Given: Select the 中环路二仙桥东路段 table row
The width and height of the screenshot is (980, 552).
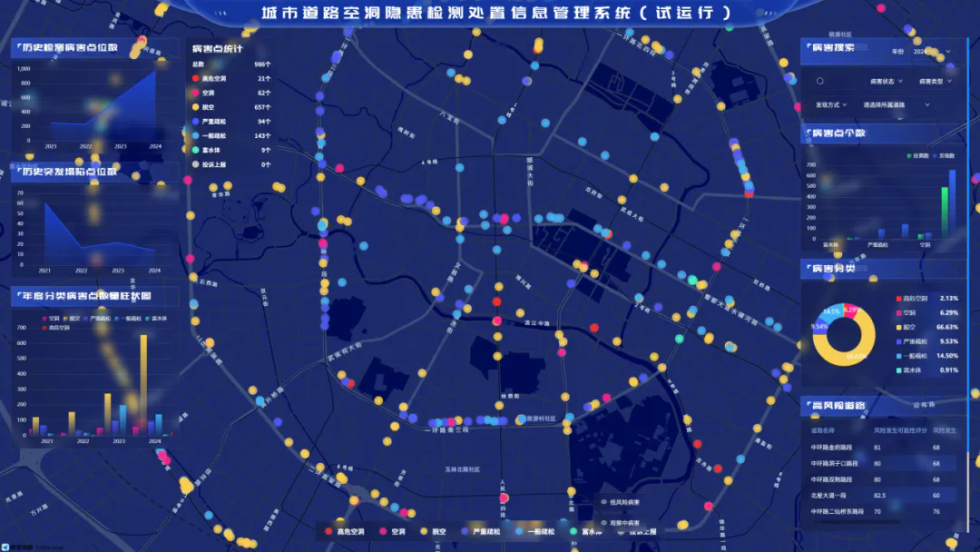Looking at the screenshot, I should (x=883, y=511).
